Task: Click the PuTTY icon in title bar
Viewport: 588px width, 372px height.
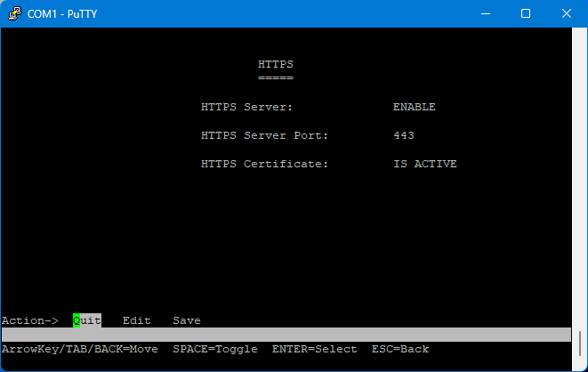Action: [x=14, y=13]
